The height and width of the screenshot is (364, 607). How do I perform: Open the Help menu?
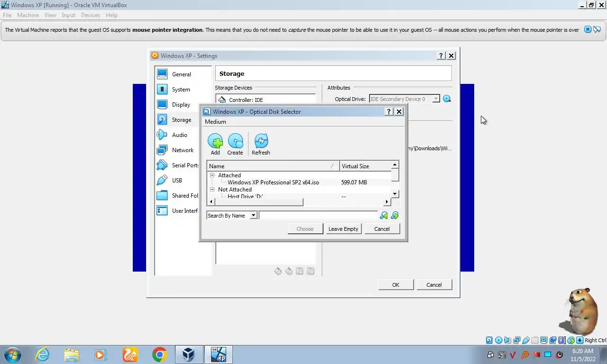pos(111,15)
